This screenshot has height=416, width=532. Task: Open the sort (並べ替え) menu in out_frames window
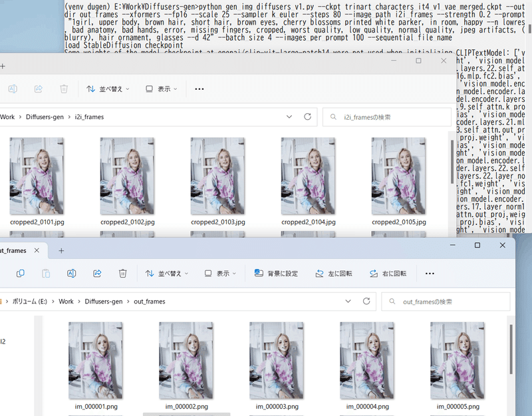coord(167,274)
